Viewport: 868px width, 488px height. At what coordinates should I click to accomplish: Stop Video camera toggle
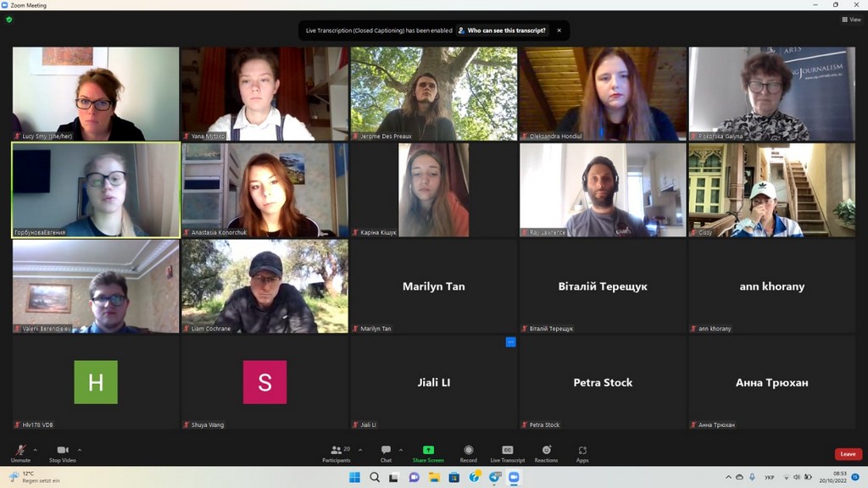[x=62, y=452]
